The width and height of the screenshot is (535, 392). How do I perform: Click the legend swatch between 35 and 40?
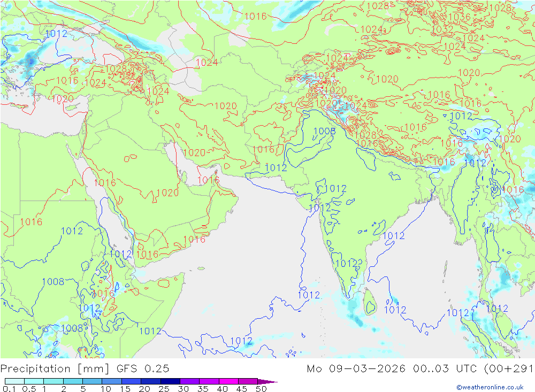209,381
